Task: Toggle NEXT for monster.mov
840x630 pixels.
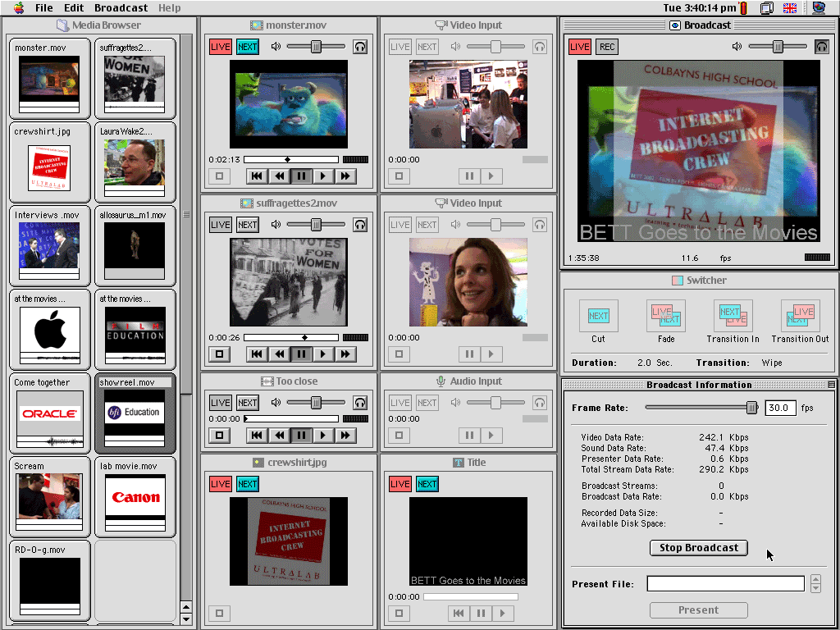Action: pos(247,47)
